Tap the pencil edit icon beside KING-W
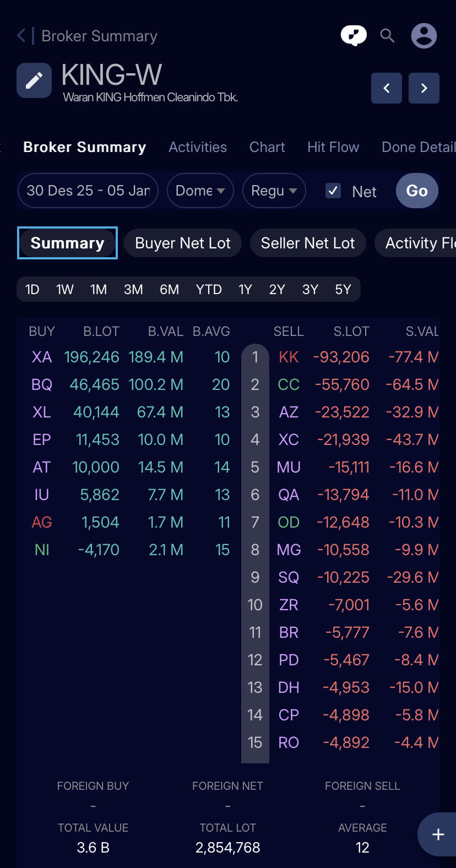This screenshot has width=456, height=868. pos(34,80)
